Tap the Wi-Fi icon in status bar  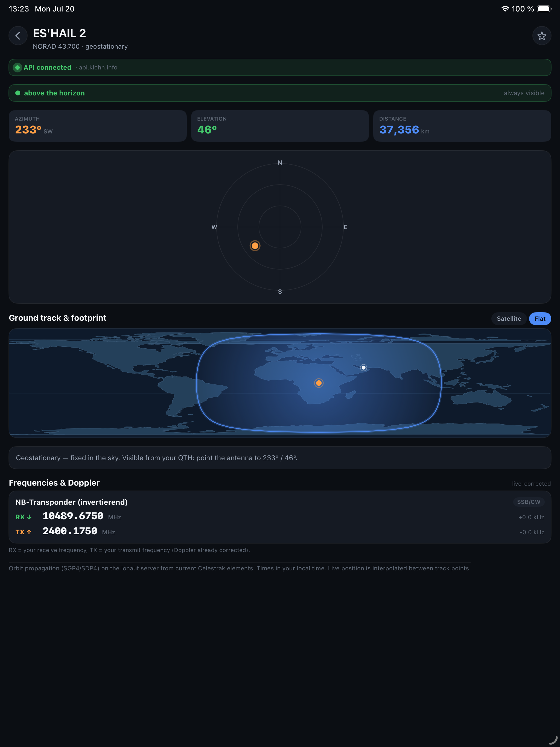(504, 9)
